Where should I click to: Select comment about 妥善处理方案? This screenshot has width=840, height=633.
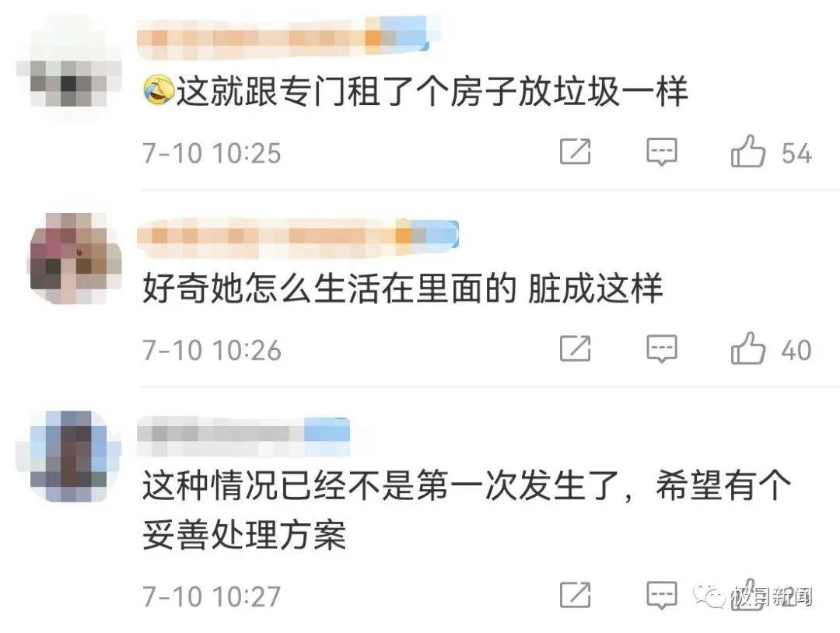(x=466, y=510)
